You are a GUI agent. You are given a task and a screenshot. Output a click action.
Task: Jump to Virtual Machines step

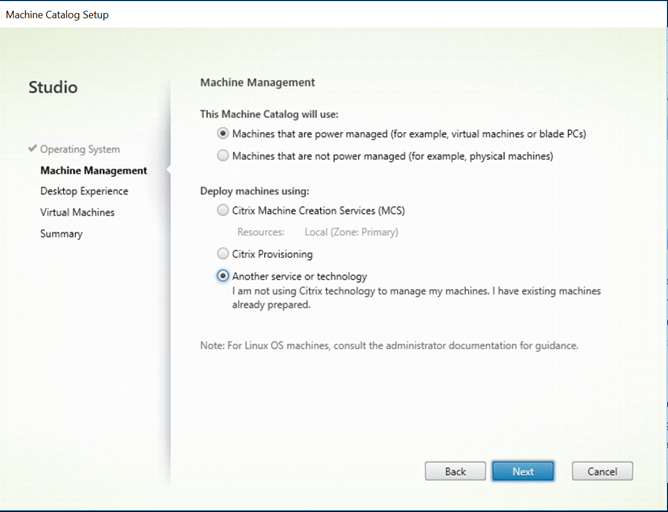[x=78, y=212]
